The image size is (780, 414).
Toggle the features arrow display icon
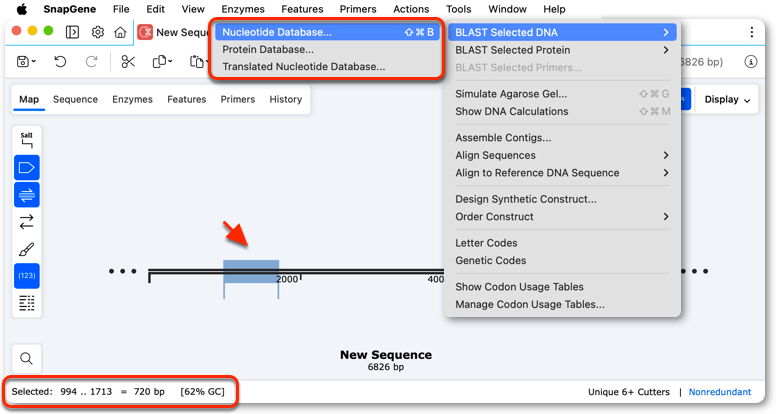(x=27, y=168)
